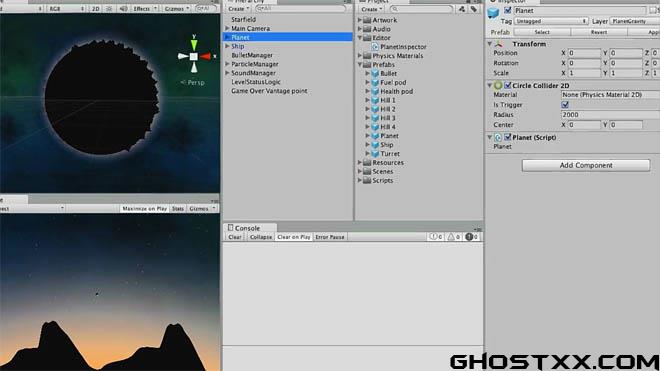Disable the Circle Collider 2D component checkbox
Viewport: 660px width, 371px height.
(x=508, y=85)
